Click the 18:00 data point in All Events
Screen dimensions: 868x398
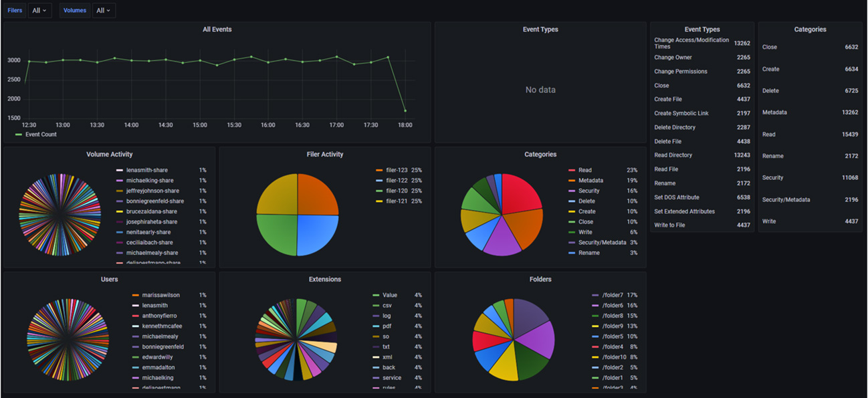tap(405, 110)
